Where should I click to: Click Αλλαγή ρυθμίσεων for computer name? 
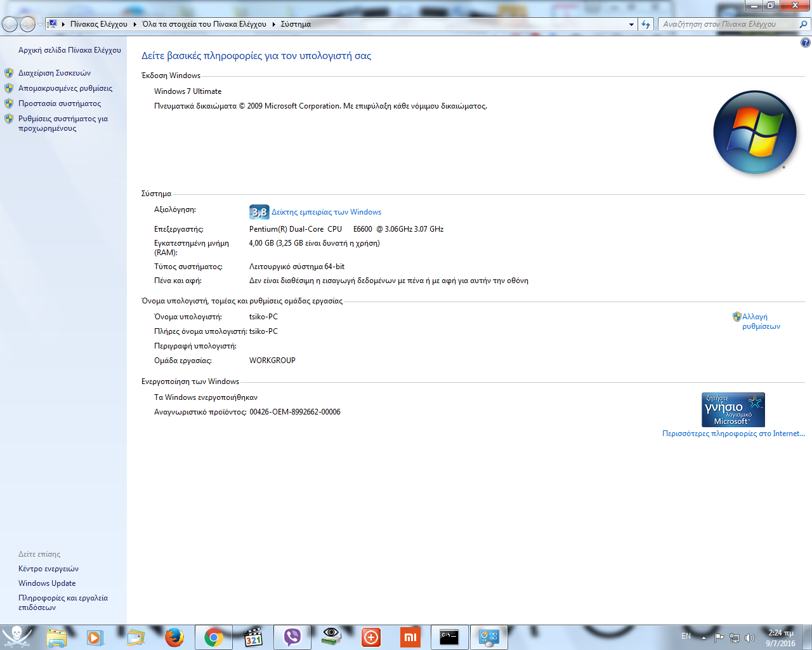(761, 321)
